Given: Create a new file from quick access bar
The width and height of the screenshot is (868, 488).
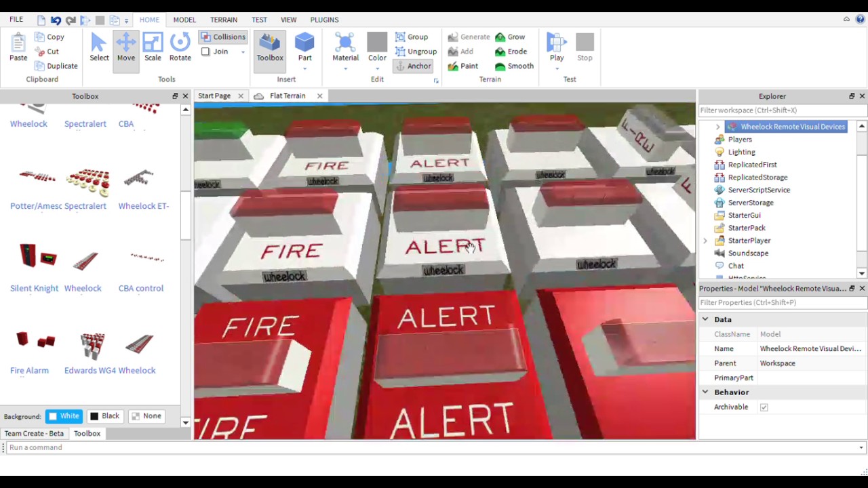Looking at the screenshot, I should 41,20.
